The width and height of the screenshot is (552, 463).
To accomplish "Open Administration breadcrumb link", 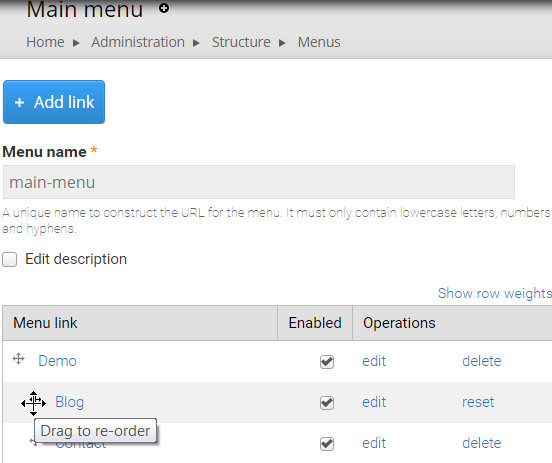I will point(138,42).
